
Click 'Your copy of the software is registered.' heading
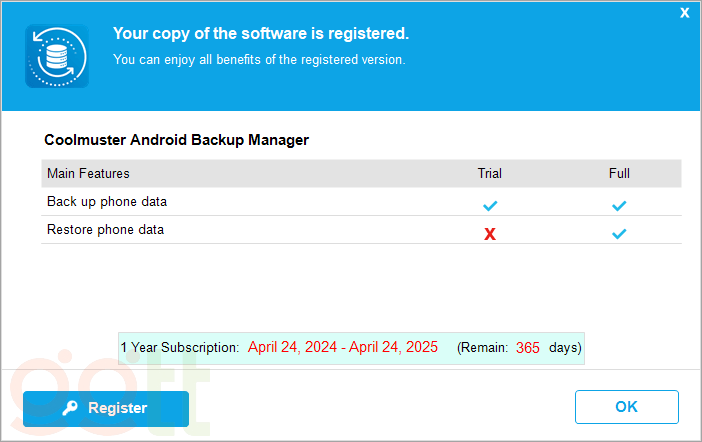click(x=261, y=34)
